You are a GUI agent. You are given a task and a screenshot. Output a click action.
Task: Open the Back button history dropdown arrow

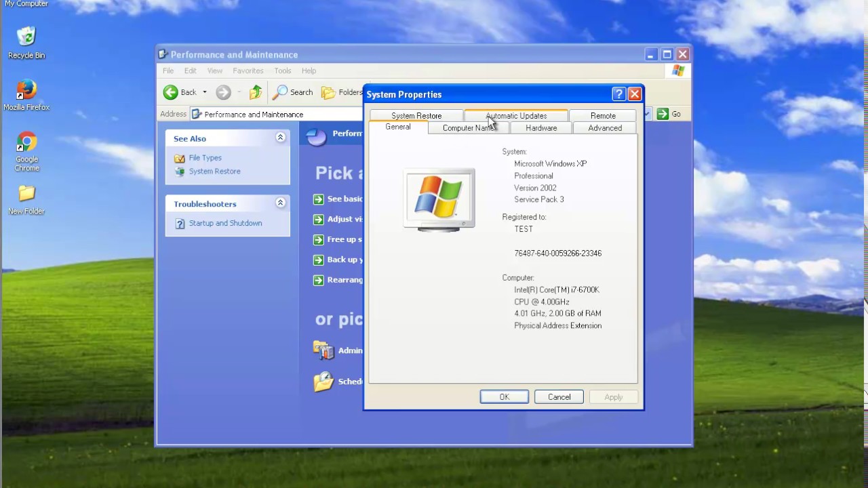(205, 92)
